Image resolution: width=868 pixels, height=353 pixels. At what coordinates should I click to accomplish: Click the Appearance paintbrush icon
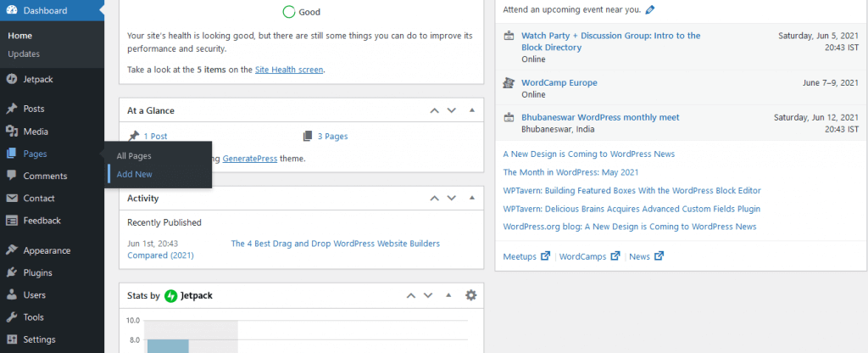coord(11,250)
